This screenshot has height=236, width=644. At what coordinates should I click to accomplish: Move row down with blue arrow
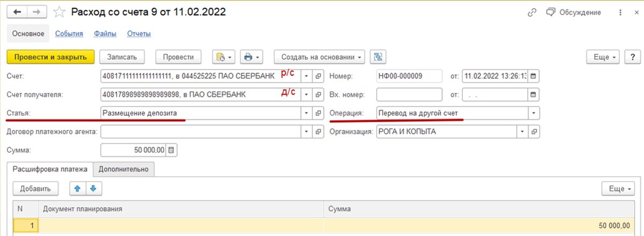pyautogui.click(x=93, y=189)
